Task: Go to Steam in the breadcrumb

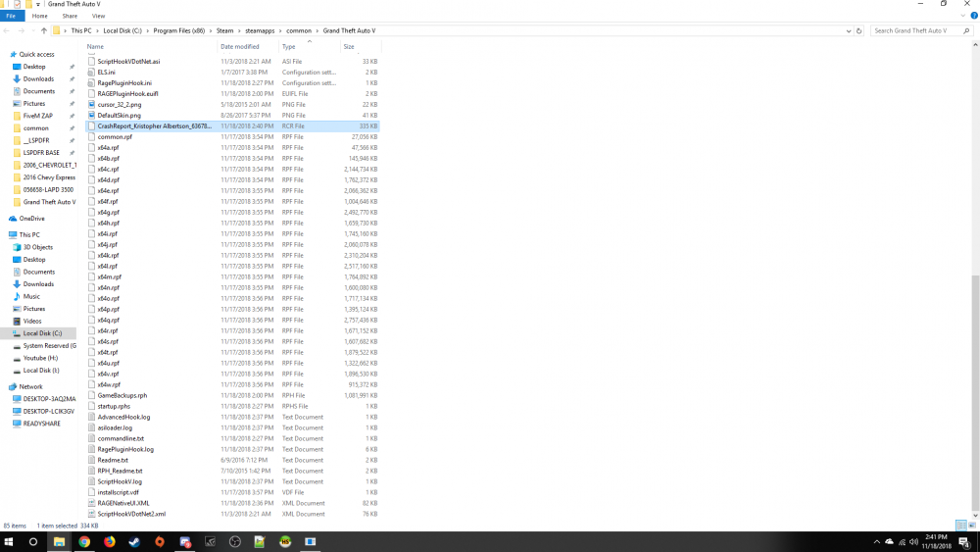Action: pyautogui.click(x=225, y=30)
